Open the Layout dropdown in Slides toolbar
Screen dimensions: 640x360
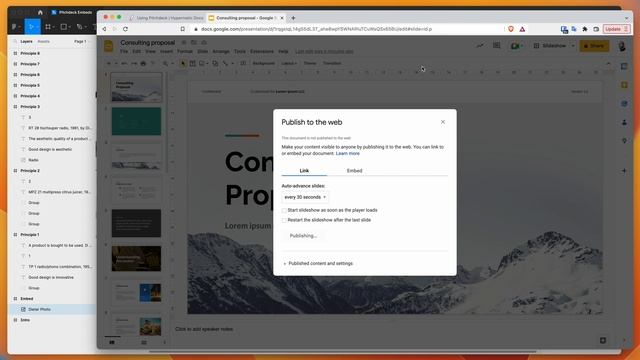289,63
